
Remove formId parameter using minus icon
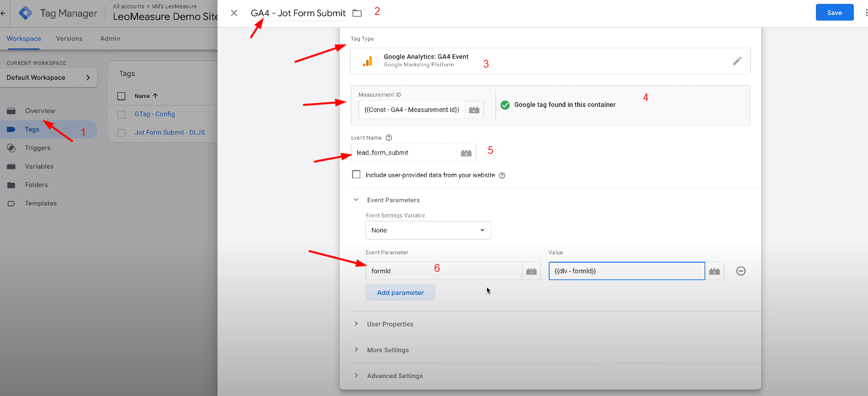click(741, 271)
